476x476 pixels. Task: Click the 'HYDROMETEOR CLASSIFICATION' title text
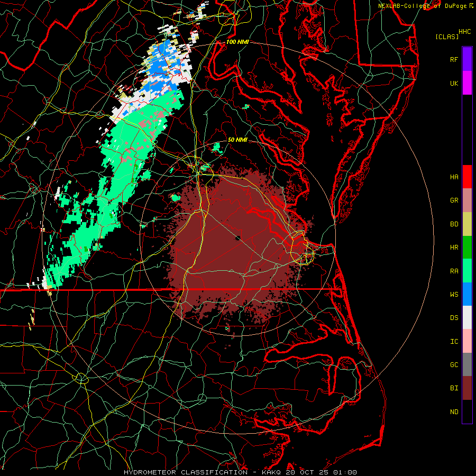pos(186,472)
